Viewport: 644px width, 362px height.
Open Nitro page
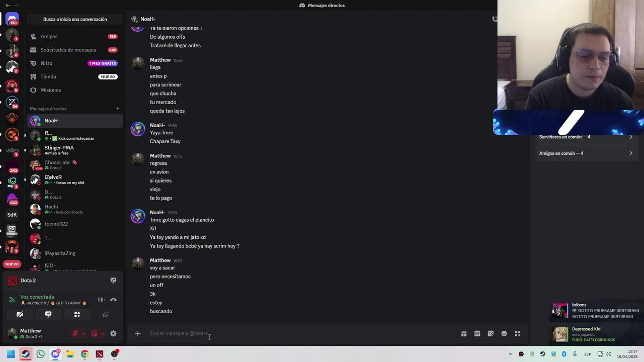[75, 63]
